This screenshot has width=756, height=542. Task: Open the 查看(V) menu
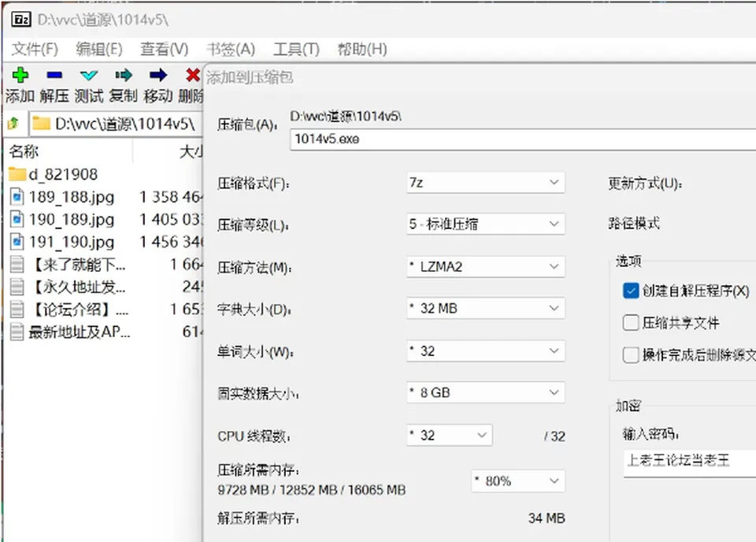(164, 49)
